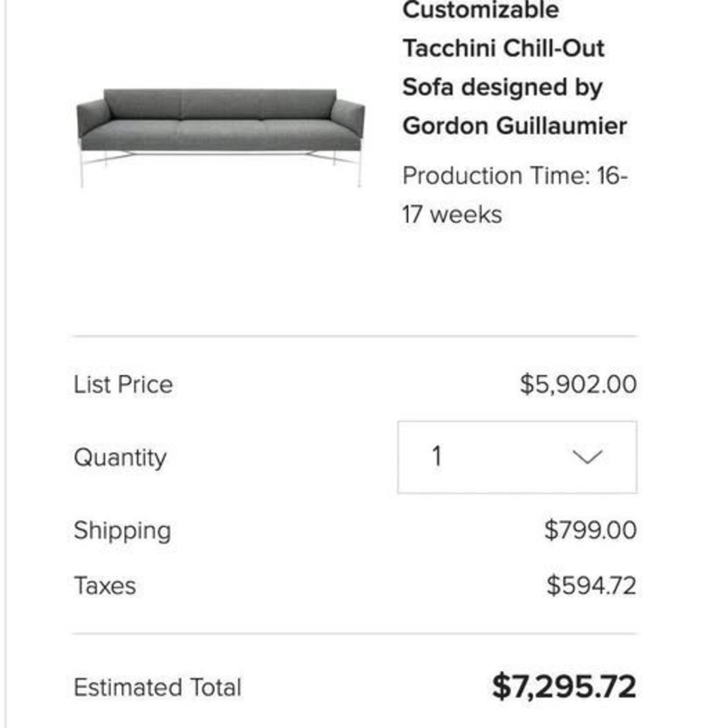
Task: Click the "Sofa designed by" title line
Action: click(502, 88)
